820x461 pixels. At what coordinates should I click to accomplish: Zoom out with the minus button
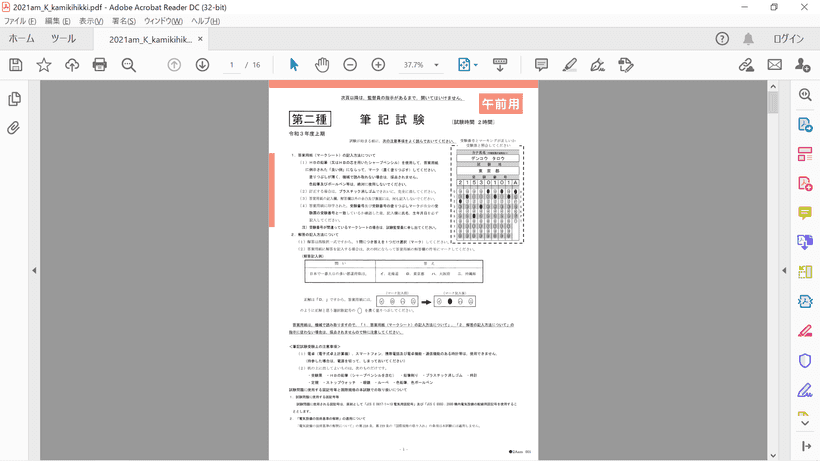[x=350, y=65]
